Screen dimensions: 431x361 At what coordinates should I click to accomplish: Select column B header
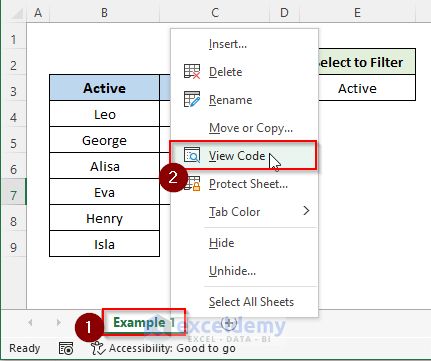[x=104, y=13]
